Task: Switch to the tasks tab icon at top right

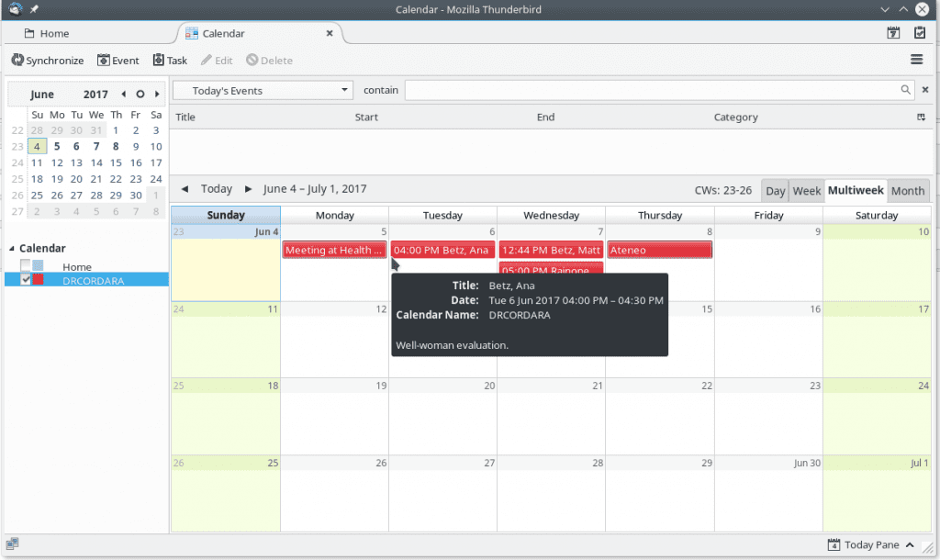Action: point(920,33)
